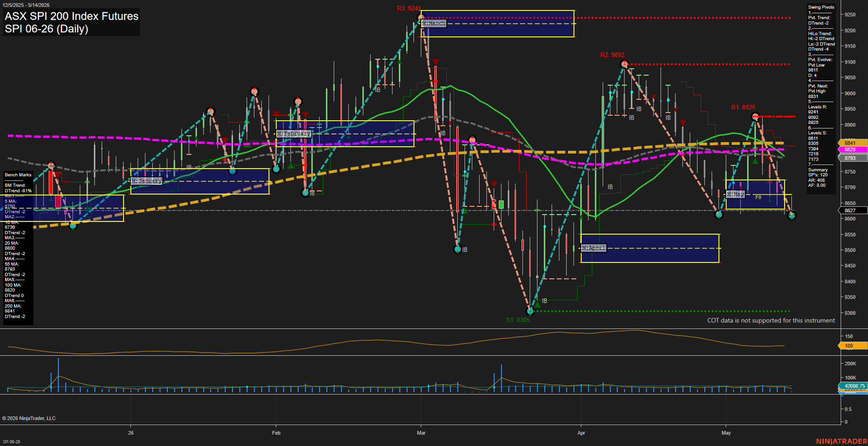Click the 200K volume axis label
868x446 pixels.
850,364
